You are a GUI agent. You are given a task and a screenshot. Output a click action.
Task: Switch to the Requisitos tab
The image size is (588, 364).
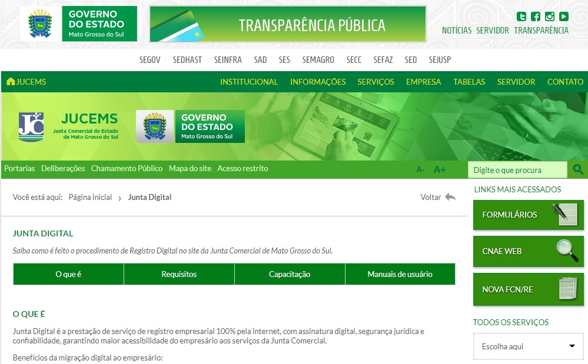coord(179,274)
